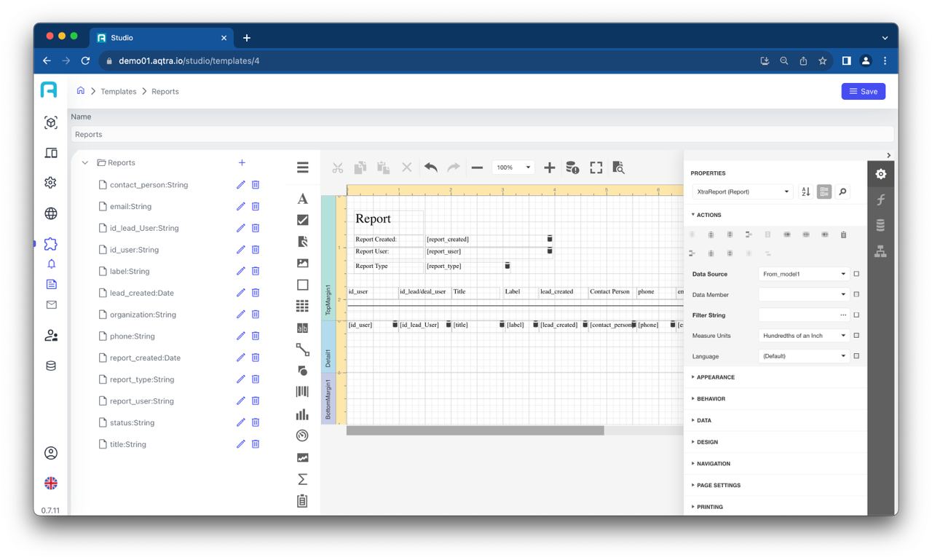Open the 100% zoom level dropdown
Viewport: 932px width, 560px height.
(513, 167)
